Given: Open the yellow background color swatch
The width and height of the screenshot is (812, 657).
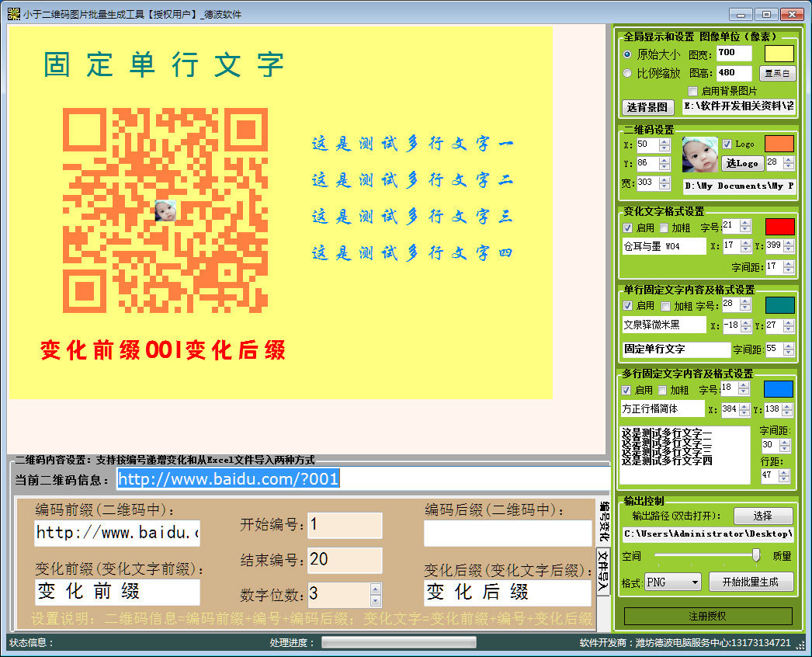Looking at the screenshot, I should tap(779, 54).
